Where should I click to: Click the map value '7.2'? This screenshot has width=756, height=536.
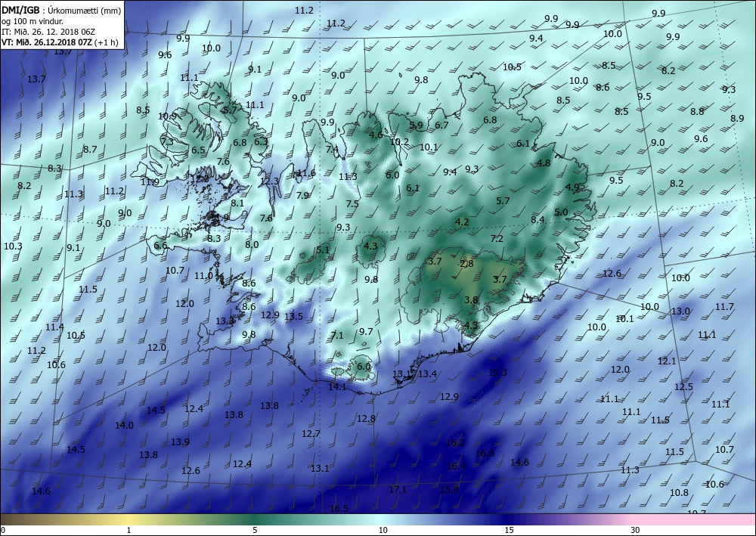click(x=497, y=239)
